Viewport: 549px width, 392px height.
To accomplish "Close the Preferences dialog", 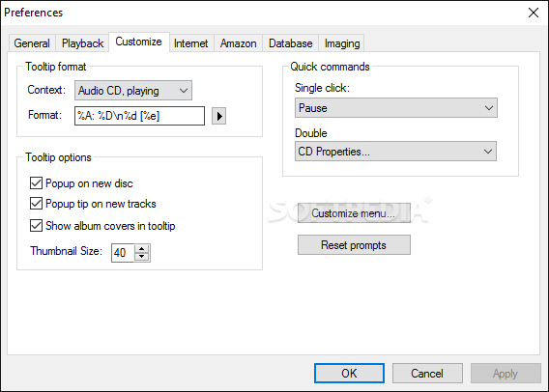I will (x=534, y=13).
